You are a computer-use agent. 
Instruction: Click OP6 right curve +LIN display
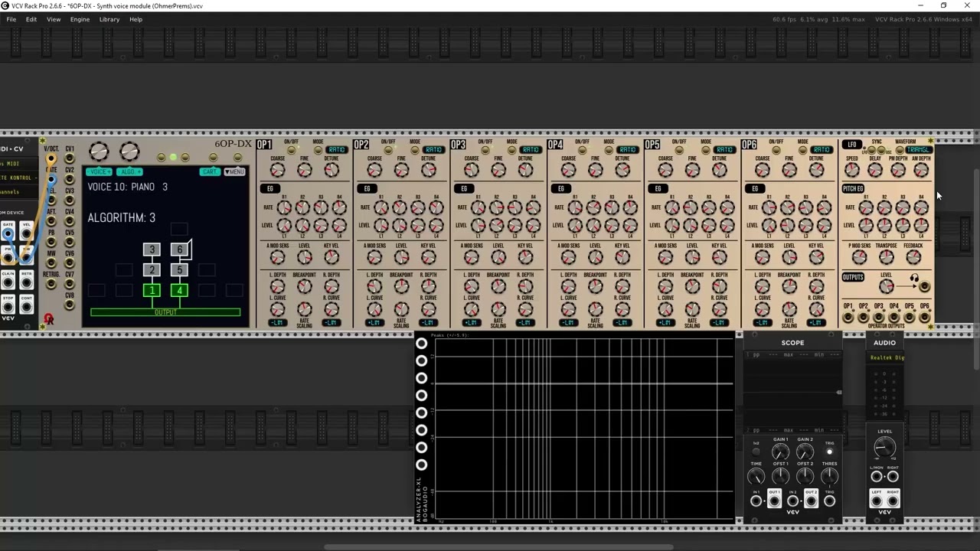[x=816, y=323]
